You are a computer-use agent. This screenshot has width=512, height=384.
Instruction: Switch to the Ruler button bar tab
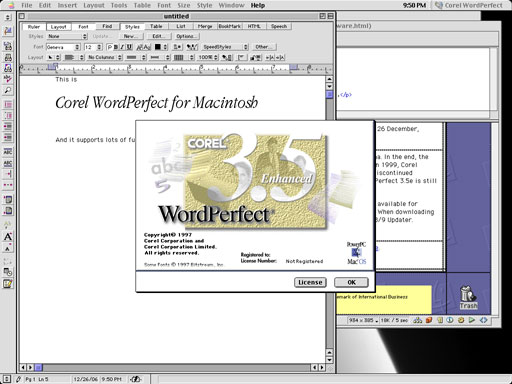tap(34, 26)
